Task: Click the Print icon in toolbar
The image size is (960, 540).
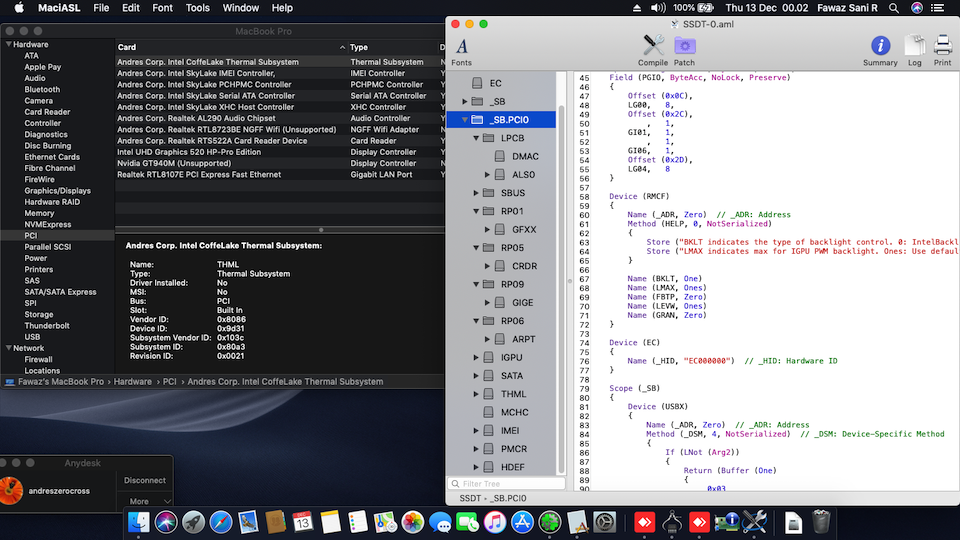Action: point(942,48)
